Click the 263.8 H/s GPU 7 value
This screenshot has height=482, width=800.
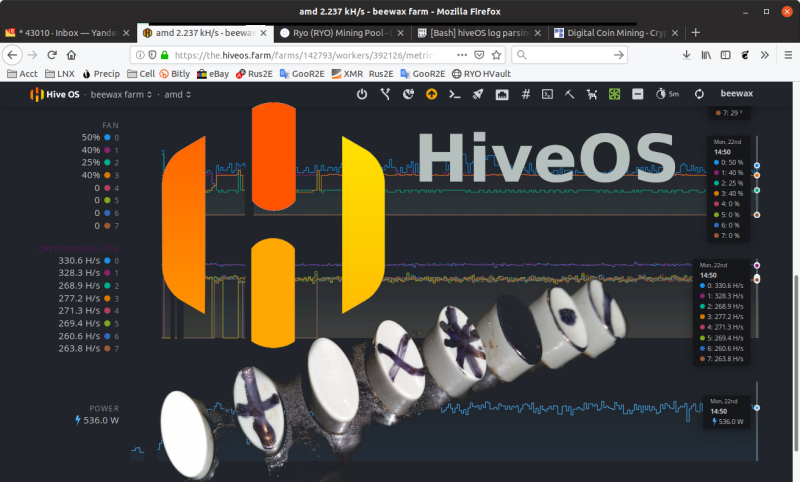click(79, 349)
